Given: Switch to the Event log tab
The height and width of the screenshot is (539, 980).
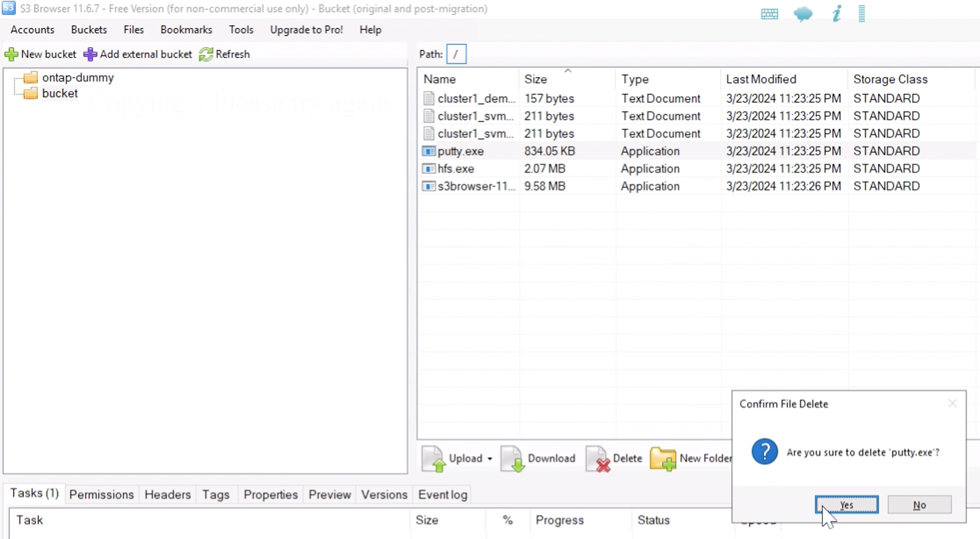Looking at the screenshot, I should click(442, 495).
